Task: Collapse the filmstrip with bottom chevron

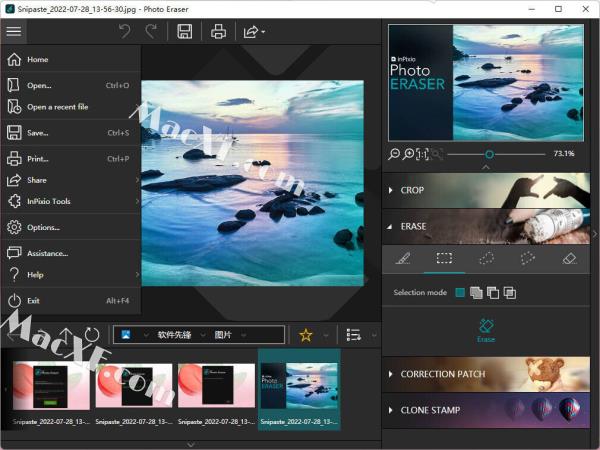Action: coord(191,444)
